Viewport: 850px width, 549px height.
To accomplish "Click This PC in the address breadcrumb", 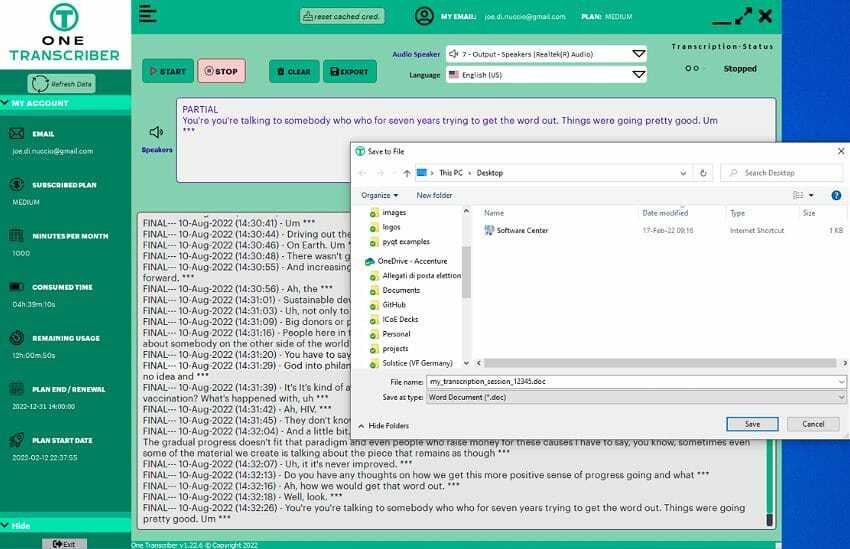I will click(450, 173).
